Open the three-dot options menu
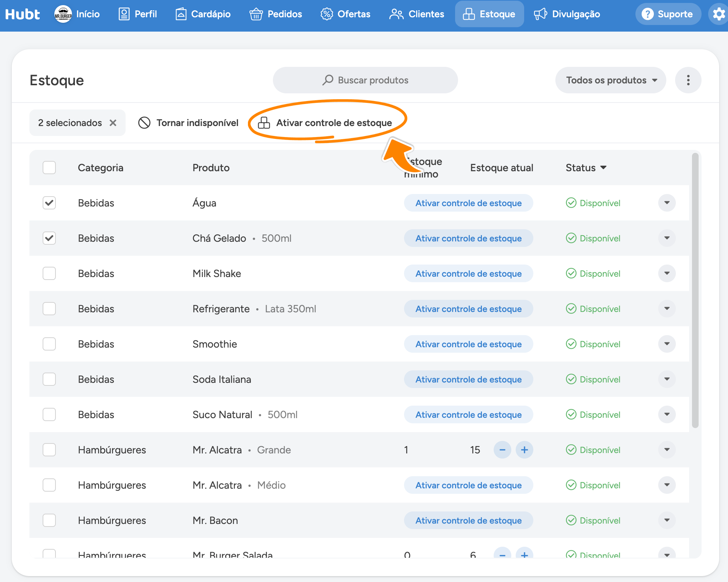 (688, 80)
